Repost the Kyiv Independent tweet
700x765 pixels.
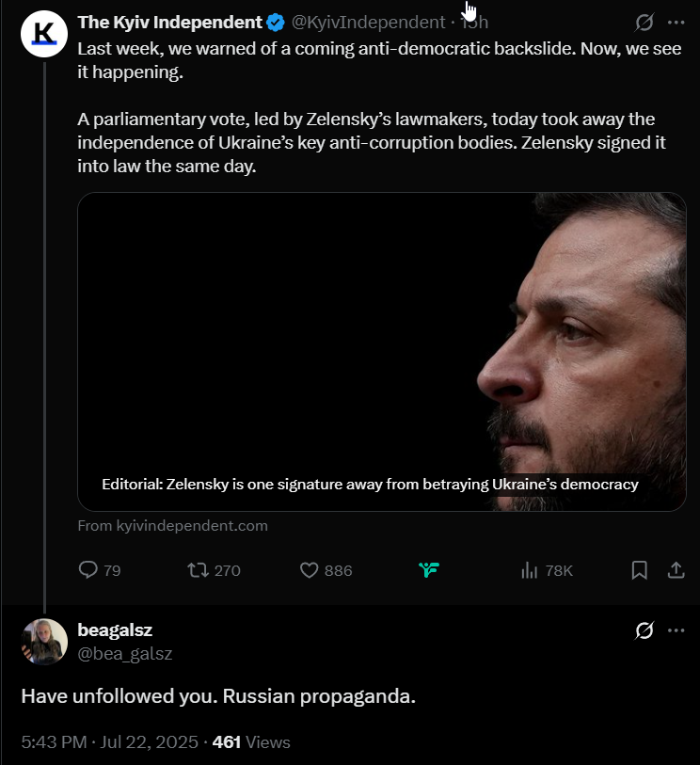coord(215,570)
